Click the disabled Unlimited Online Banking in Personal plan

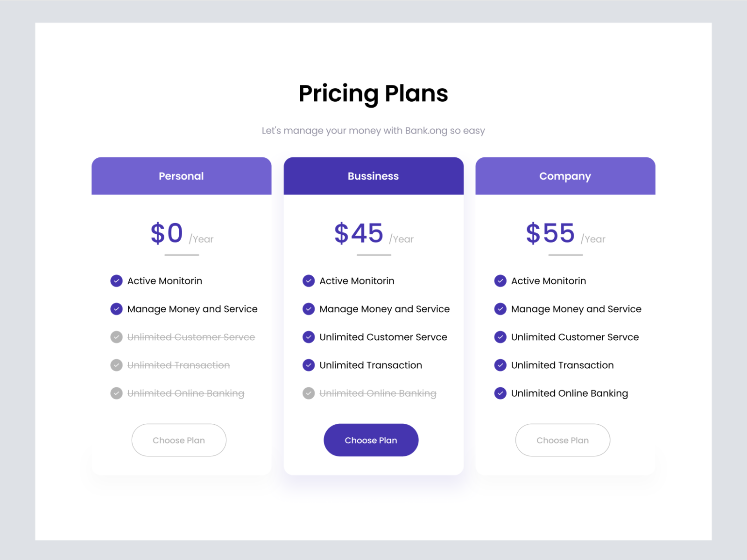point(116,393)
